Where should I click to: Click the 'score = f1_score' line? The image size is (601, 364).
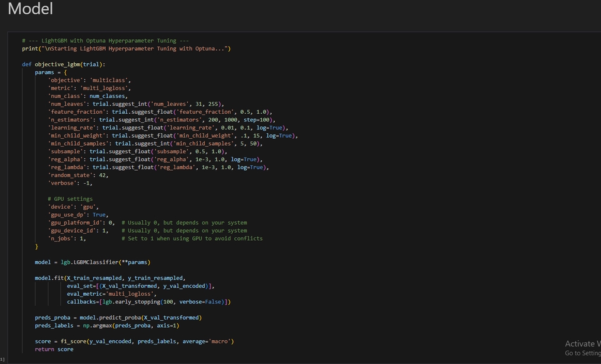coord(135,341)
